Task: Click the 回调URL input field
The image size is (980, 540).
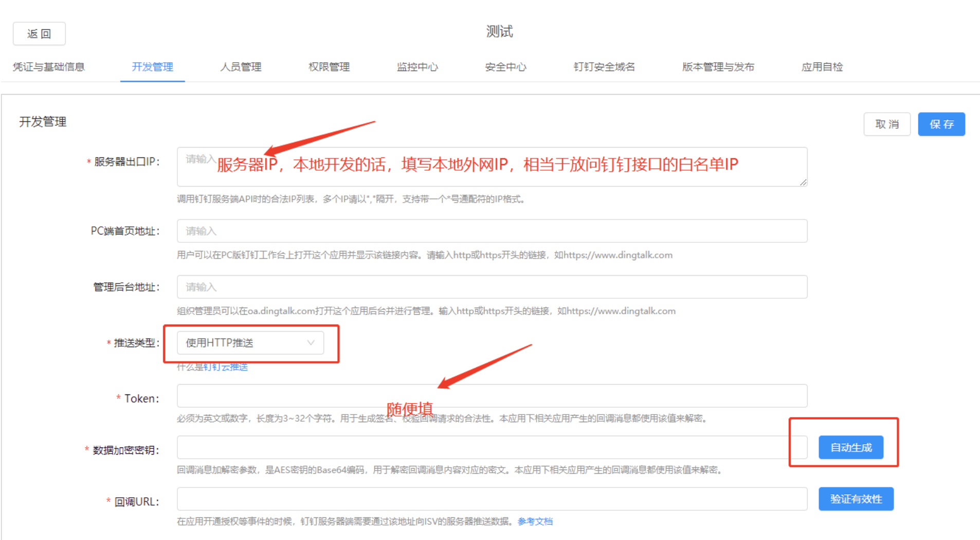Action: pos(492,499)
